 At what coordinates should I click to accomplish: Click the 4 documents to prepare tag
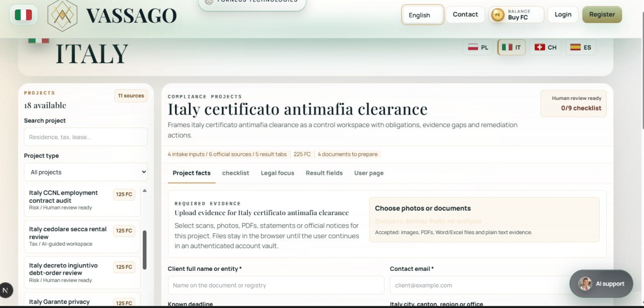click(x=348, y=154)
